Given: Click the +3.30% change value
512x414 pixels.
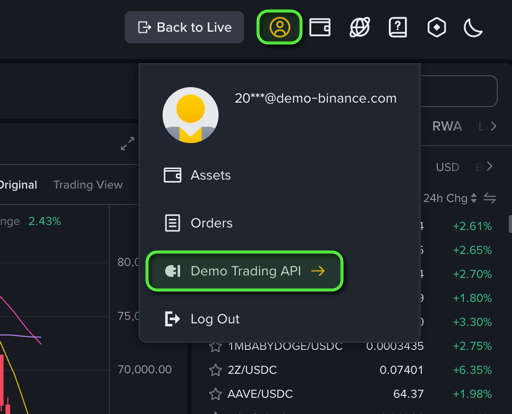Looking at the screenshot, I should pyautogui.click(x=472, y=322).
